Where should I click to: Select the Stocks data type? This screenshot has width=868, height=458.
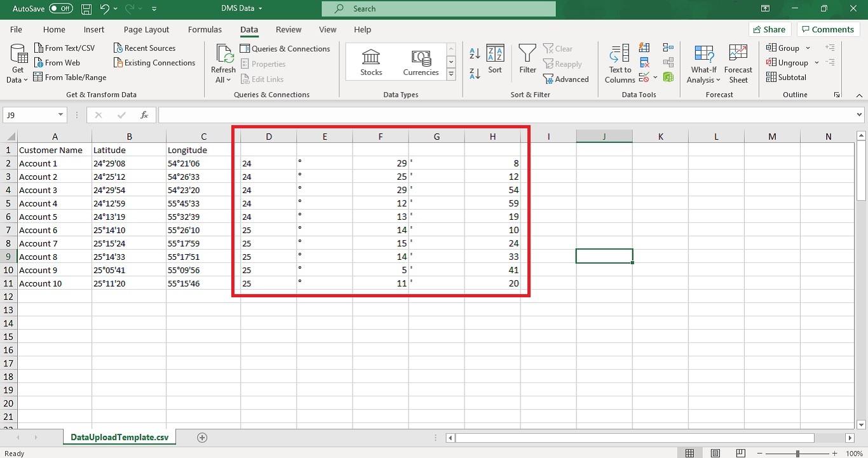tap(370, 61)
